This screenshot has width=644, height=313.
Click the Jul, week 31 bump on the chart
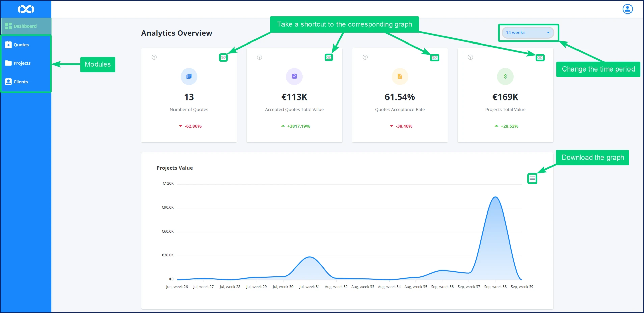[310, 257]
